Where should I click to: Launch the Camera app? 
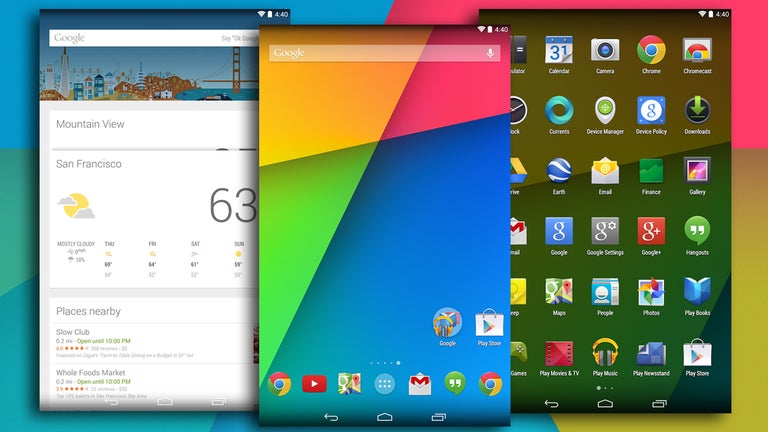point(605,55)
